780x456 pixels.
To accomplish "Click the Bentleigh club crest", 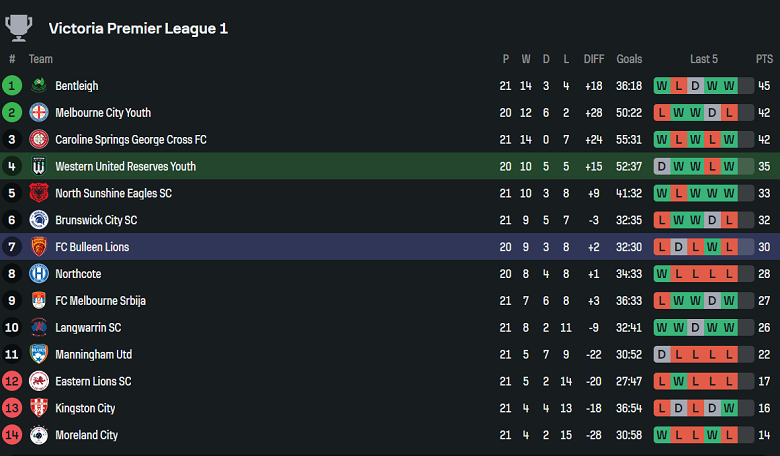I will pos(39,86).
